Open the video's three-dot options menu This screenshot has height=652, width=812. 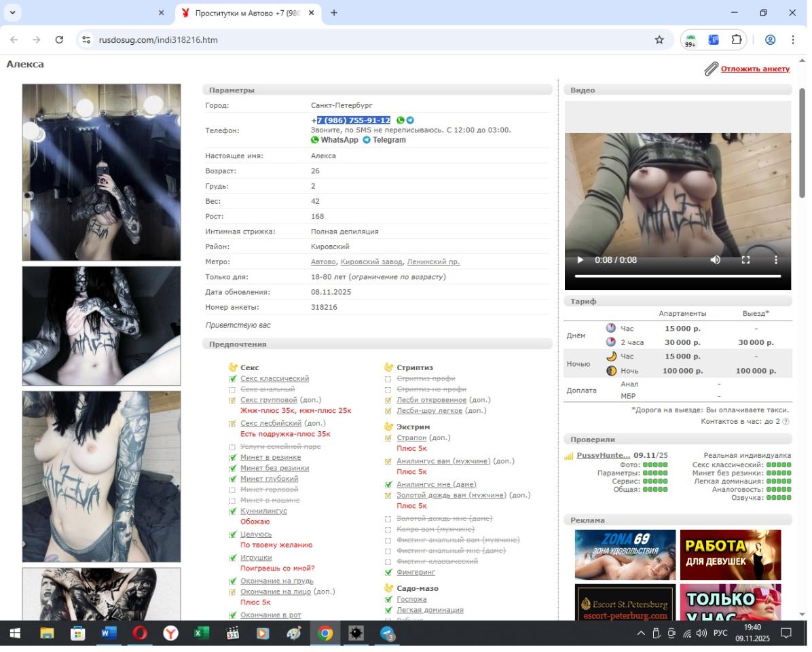point(775,260)
